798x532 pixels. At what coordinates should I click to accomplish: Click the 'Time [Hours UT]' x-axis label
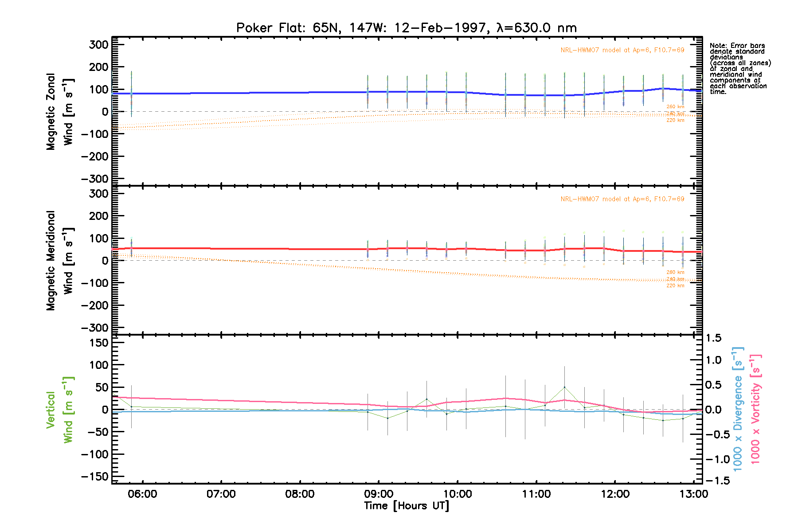point(406,506)
